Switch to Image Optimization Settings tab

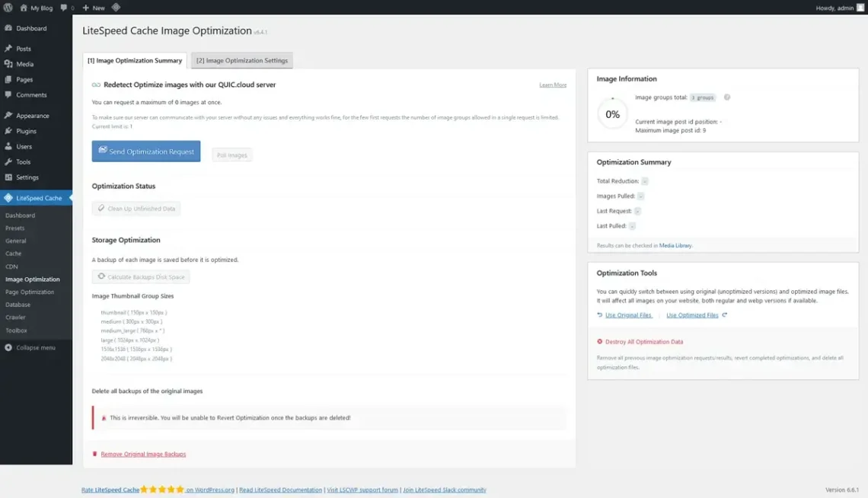tap(242, 60)
